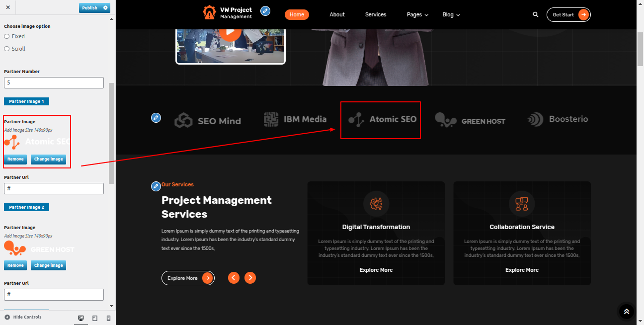
Task: Click the edit pencil beside Our Services
Action: (156, 186)
